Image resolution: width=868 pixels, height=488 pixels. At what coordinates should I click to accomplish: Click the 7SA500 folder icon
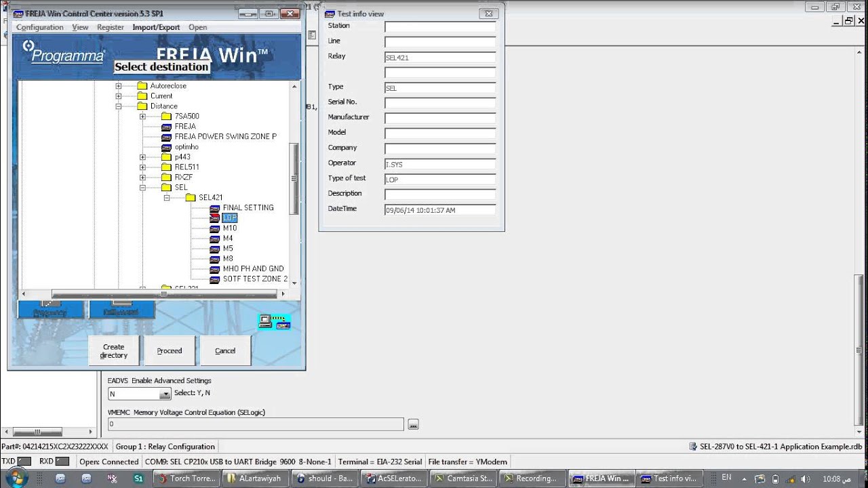tap(167, 117)
